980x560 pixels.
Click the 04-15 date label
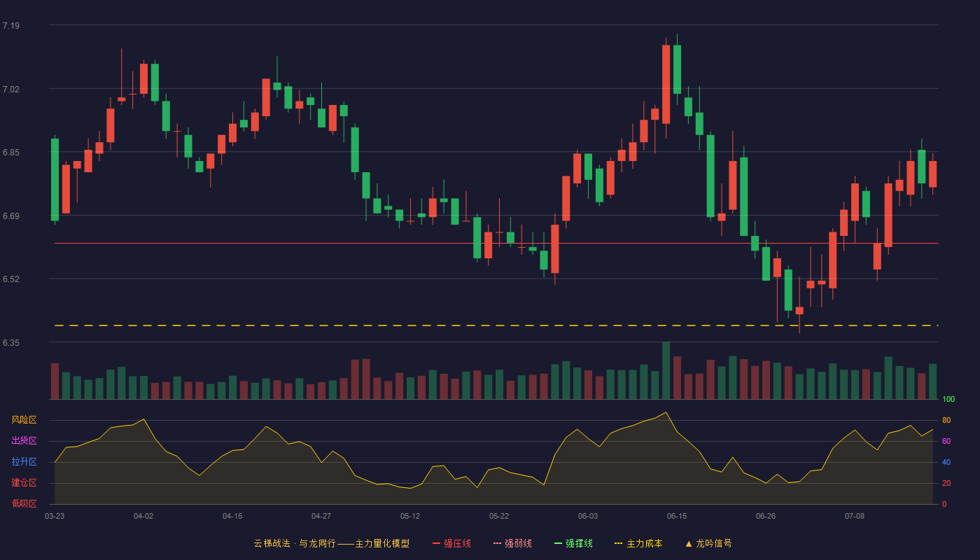(x=232, y=516)
